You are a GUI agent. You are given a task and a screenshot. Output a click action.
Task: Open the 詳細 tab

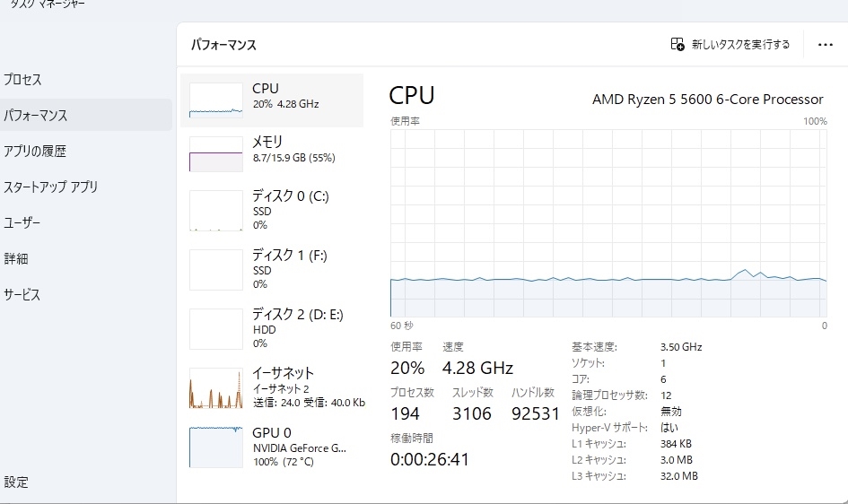[x=16, y=259]
